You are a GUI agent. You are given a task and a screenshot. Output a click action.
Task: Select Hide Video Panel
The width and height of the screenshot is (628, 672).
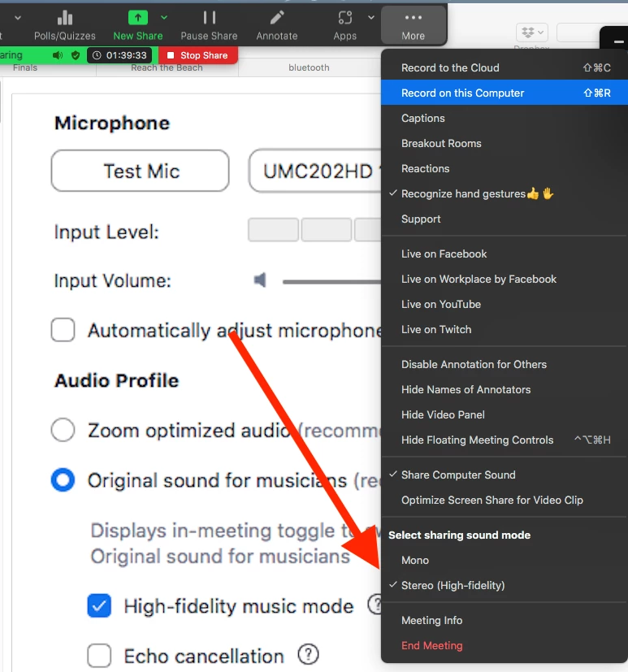tap(505, 415)
